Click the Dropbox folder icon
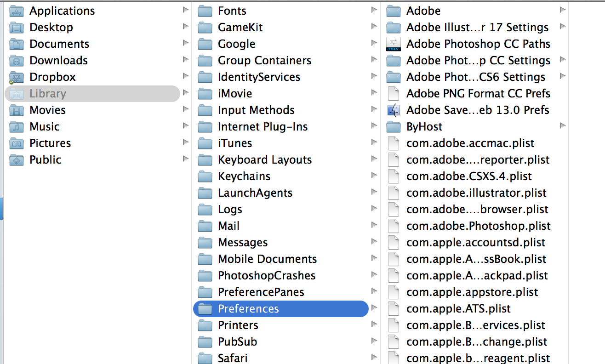 (17, 77)
